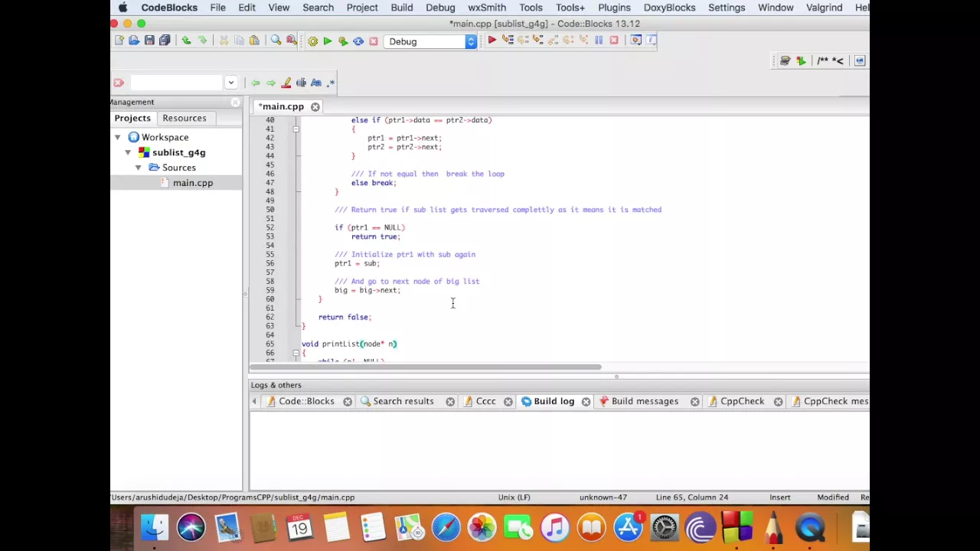Run the program with the green play icon
Image resolution: width=980 pixels, height=551 pixels.
pyautogui.click(x=327, y=41)
